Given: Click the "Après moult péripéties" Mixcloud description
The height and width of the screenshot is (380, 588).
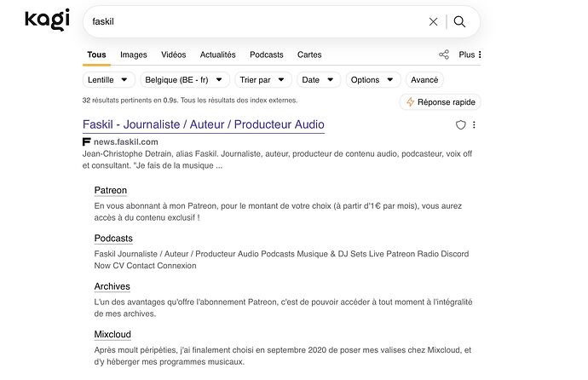Looking at the screenshot, I should (283, 356).
